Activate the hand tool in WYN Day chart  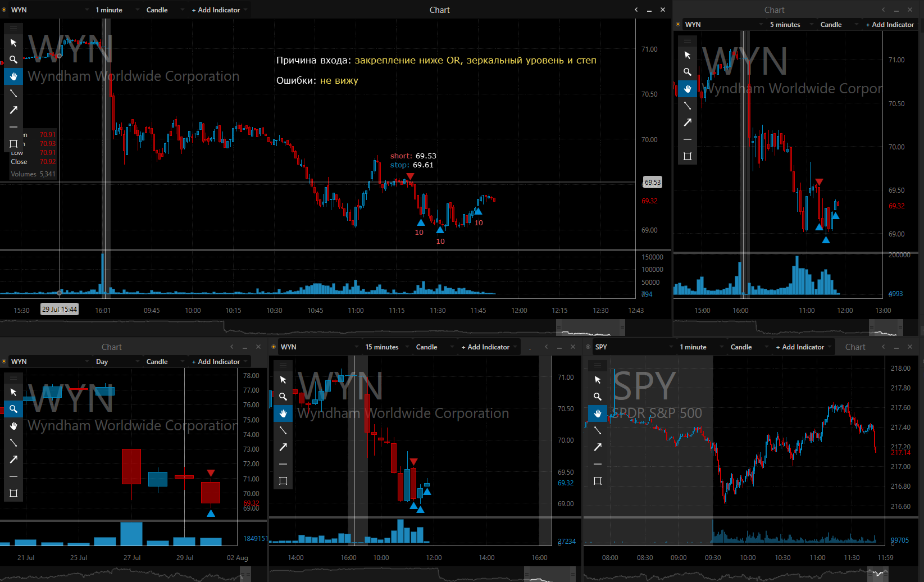13,426
